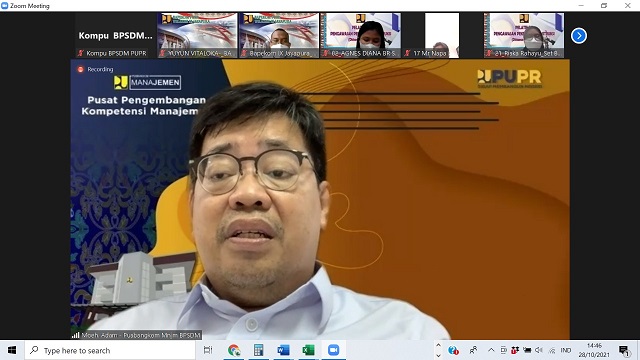Screen dimensions: 640x360
Task: Click speaker's signal strength bars icon
Action: pyautogui.click(x=76, y=335)
